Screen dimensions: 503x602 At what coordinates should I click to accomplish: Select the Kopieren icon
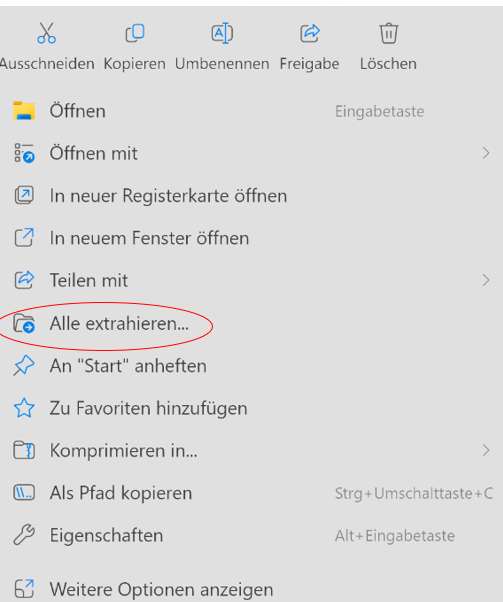[135, 33]
